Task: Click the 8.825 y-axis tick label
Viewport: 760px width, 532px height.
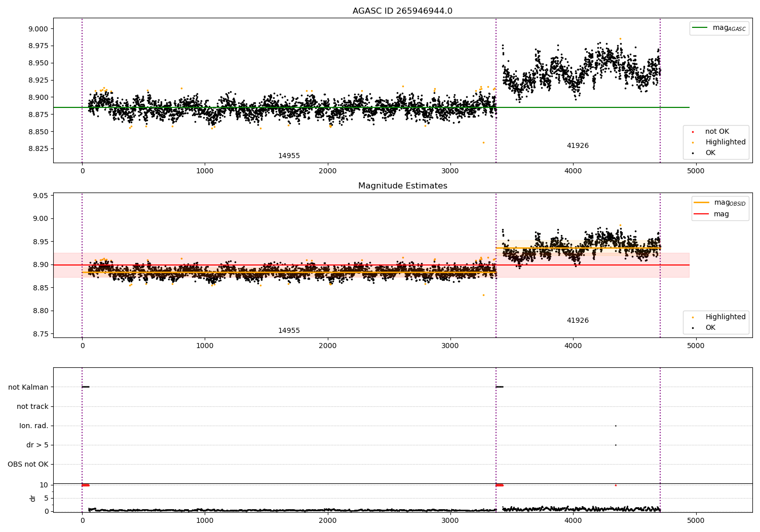Action: [38, 149]
